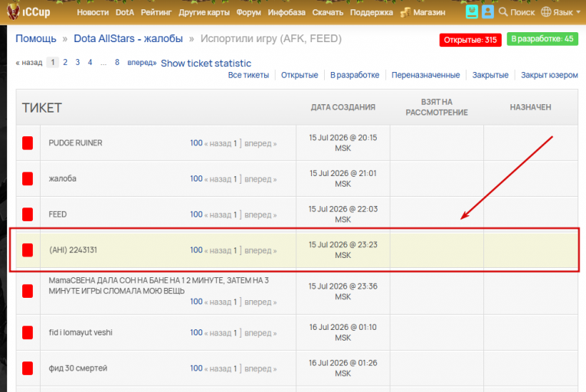
Task: Click the search magnifier icon
Action: (x=503, y=12)
